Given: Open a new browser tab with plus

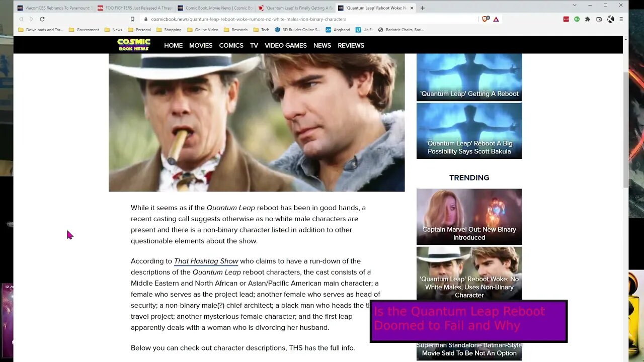Looking at the screenshot, I should [423, 8].
